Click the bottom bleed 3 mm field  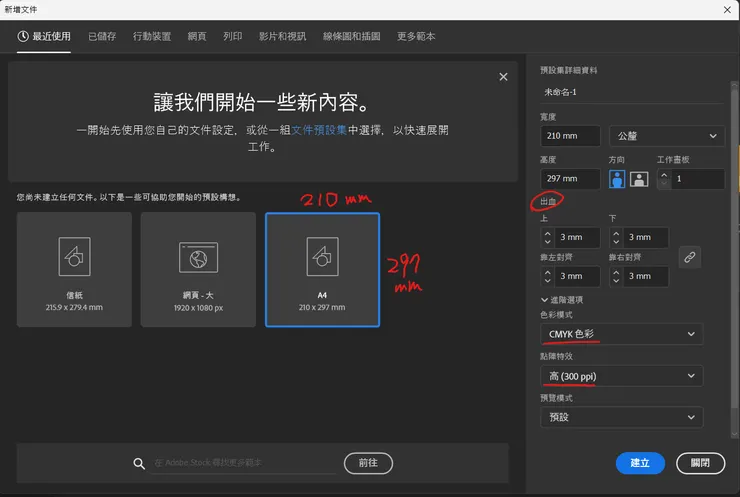(x=645, y=237)
